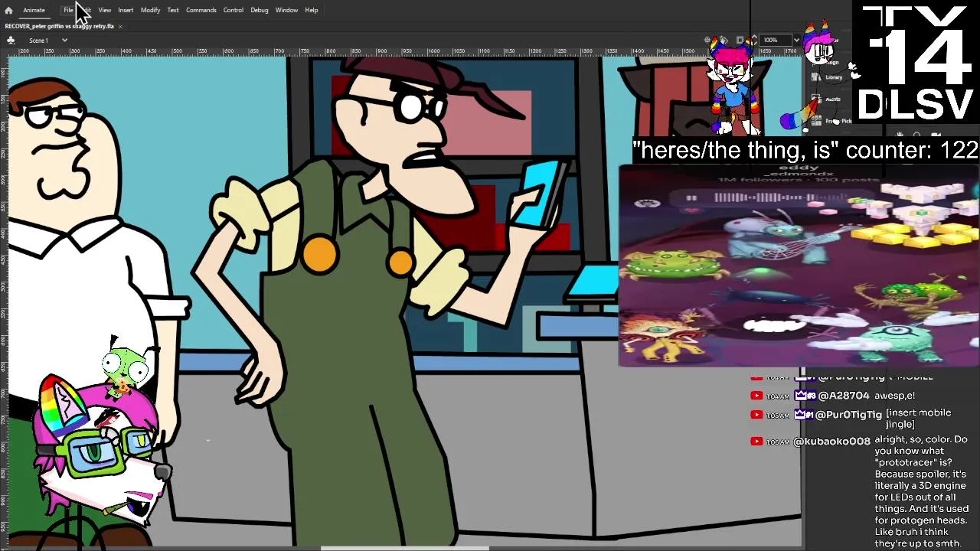This screenshot has width=980, height=551.
Task: Open the File menu
Action: pos(68,10)
